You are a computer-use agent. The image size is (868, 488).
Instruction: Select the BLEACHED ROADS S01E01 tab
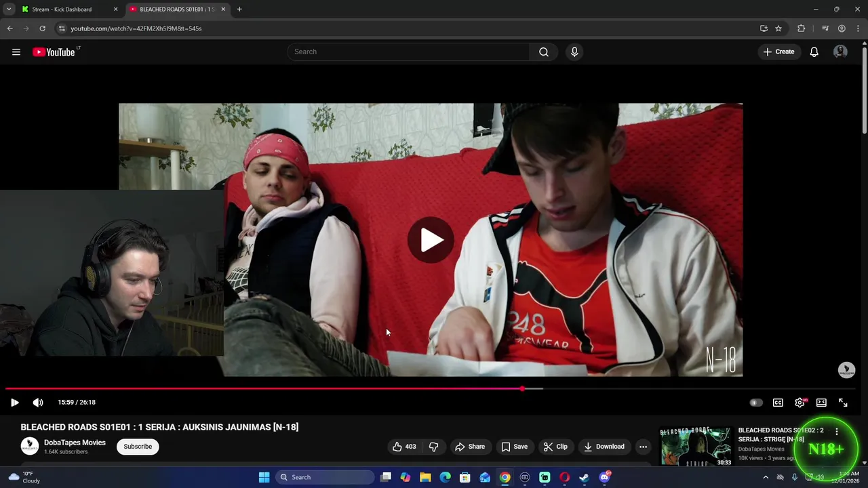(x=176, y=9)
